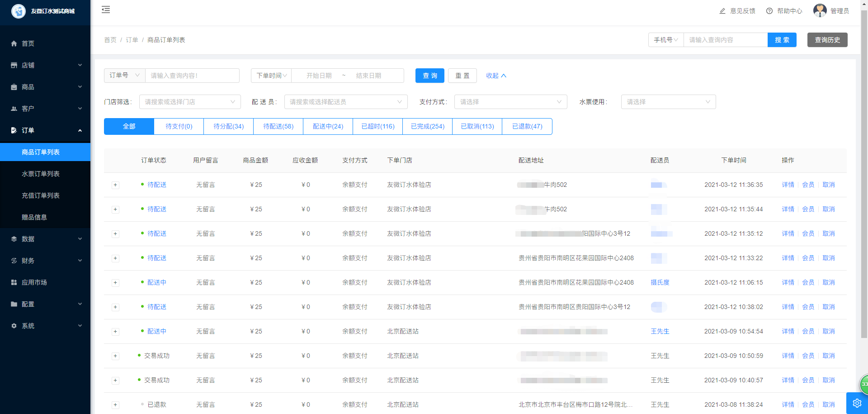Click the page vertical scrollbar

(x=864, y=174)
